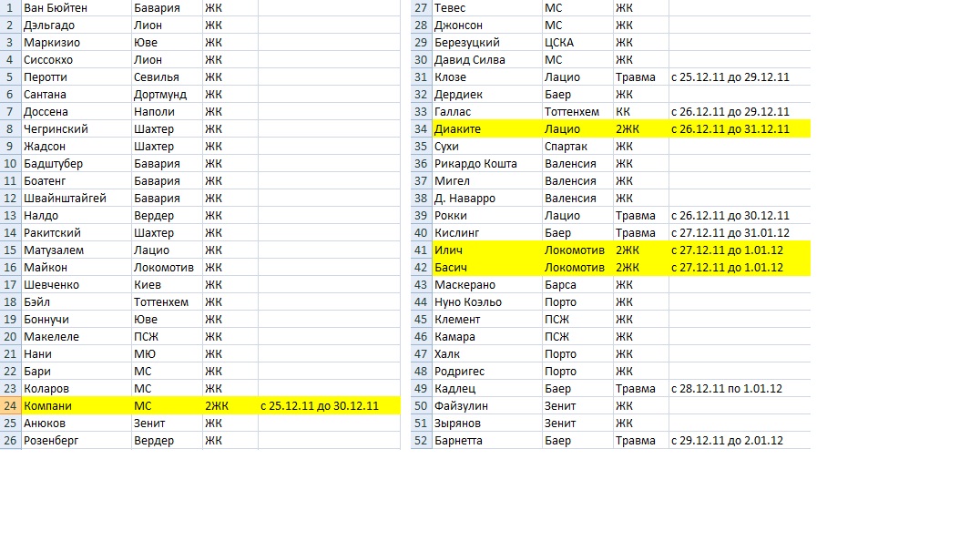The image size is (980, 541).
Task: Click the Барнетта player cell
Action: click(487, 441)
